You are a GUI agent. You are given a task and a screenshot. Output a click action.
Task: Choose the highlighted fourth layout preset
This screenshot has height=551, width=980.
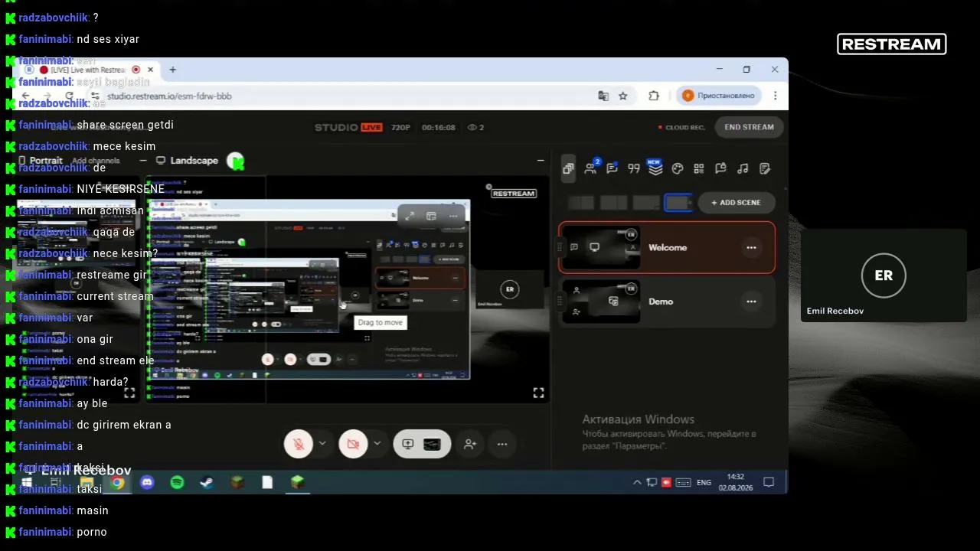tap(678, 203)
